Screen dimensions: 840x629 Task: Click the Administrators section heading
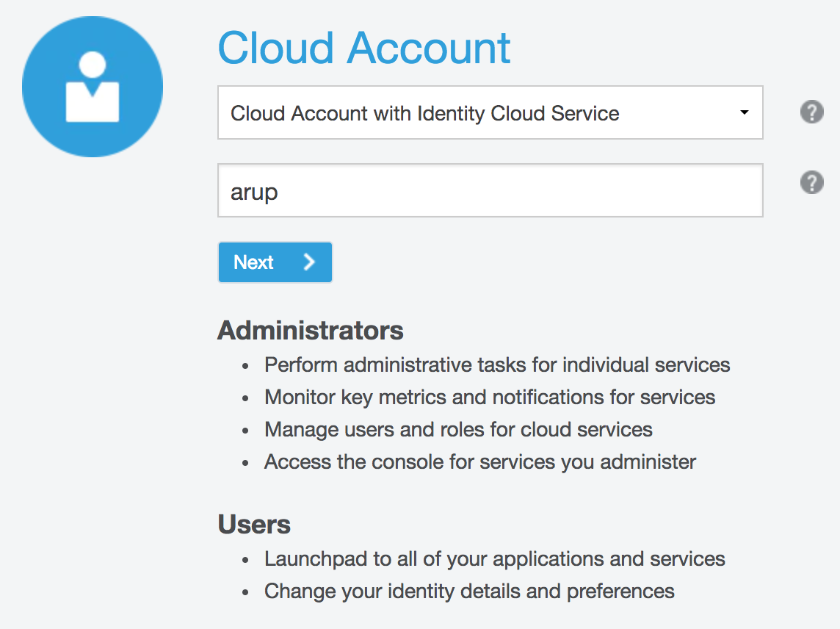(311, 331)
